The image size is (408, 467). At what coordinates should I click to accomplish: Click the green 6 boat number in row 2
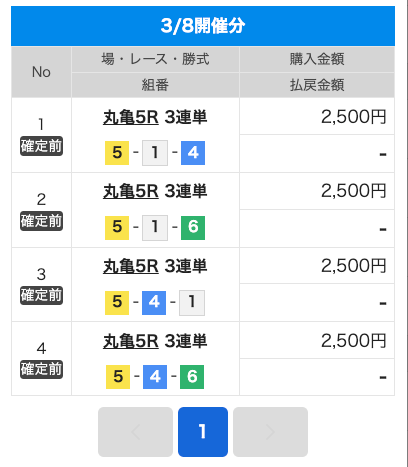[193, 228]
